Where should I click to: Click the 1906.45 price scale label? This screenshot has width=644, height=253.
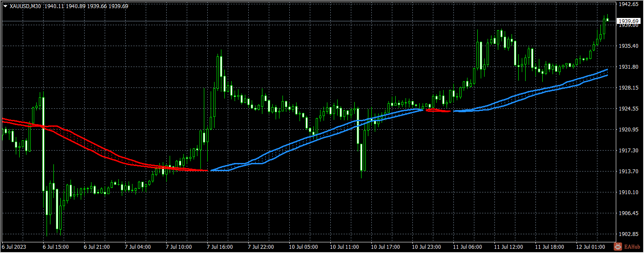(628, 213)
